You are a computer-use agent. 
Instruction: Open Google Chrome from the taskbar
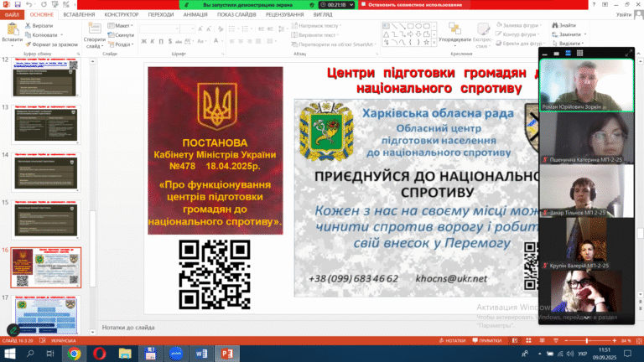74,354
